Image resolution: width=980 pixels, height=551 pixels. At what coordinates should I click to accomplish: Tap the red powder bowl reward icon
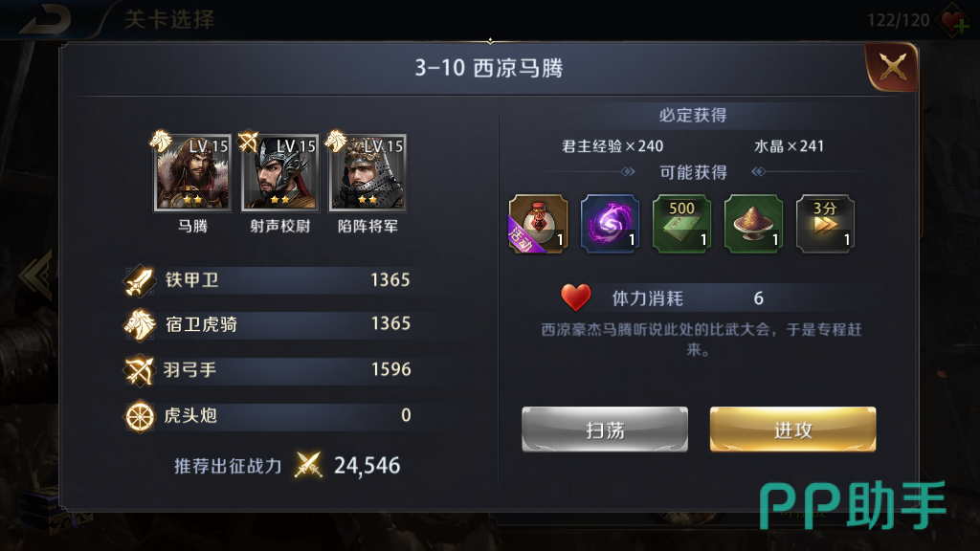753,224
